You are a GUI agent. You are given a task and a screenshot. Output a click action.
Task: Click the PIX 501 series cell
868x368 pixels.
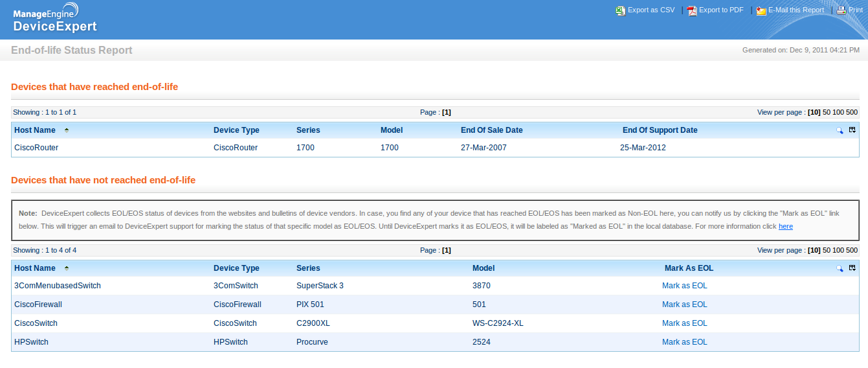[310, 305]
